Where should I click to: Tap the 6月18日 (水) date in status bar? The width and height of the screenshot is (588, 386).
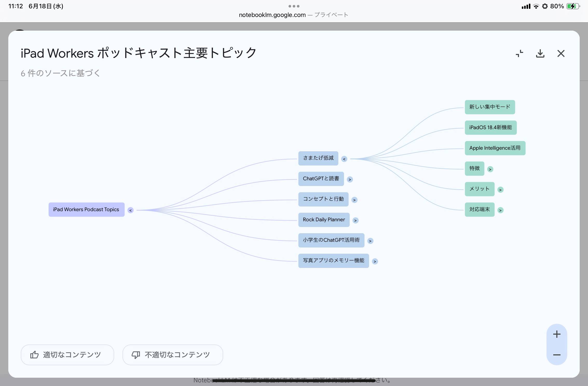46,6
